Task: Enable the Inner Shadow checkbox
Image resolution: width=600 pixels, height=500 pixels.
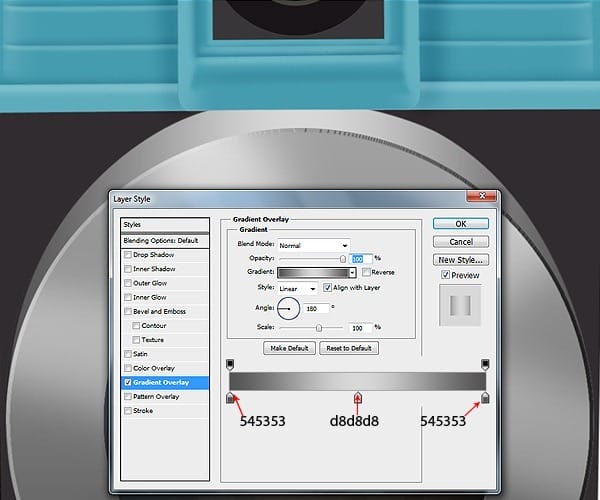Action: click(128, 269)
